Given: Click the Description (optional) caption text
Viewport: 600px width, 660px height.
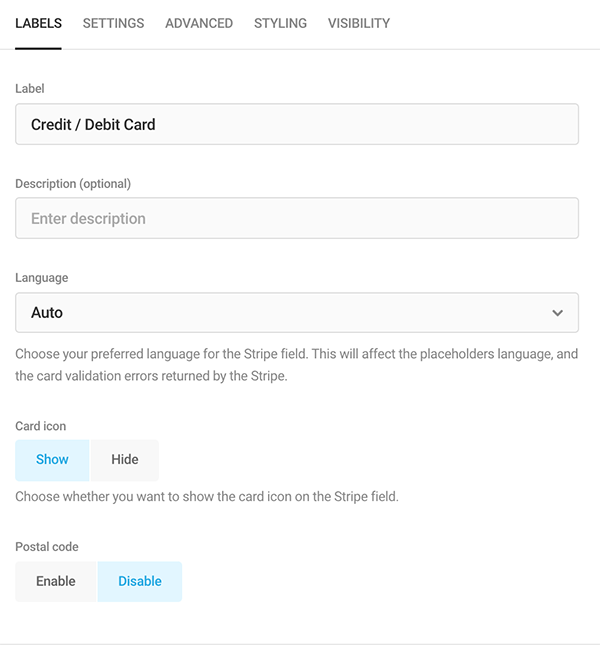Looking at the screenshot, I should pyautogui.click(x=73, y=184).
